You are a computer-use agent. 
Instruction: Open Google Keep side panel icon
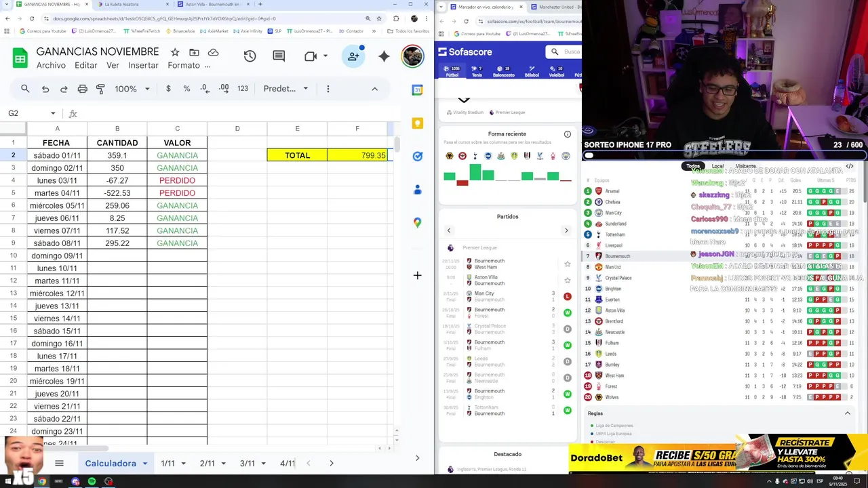[x=417, y=123]
